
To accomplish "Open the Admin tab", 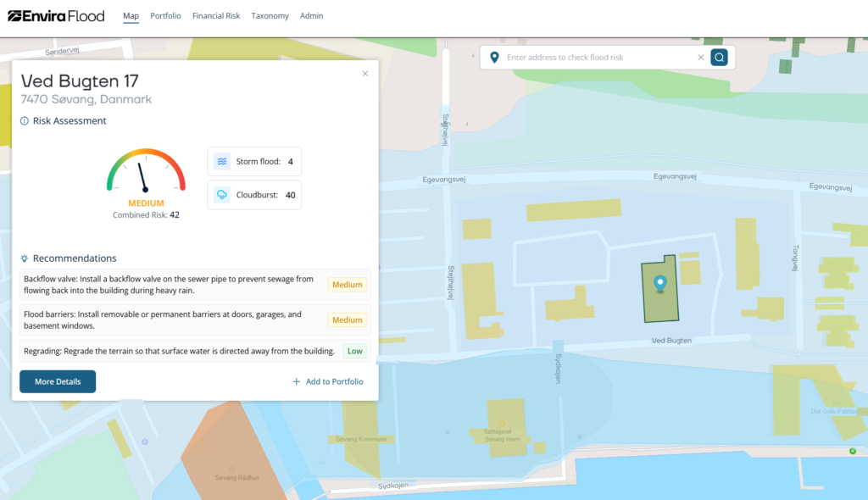I will point(311,16).
